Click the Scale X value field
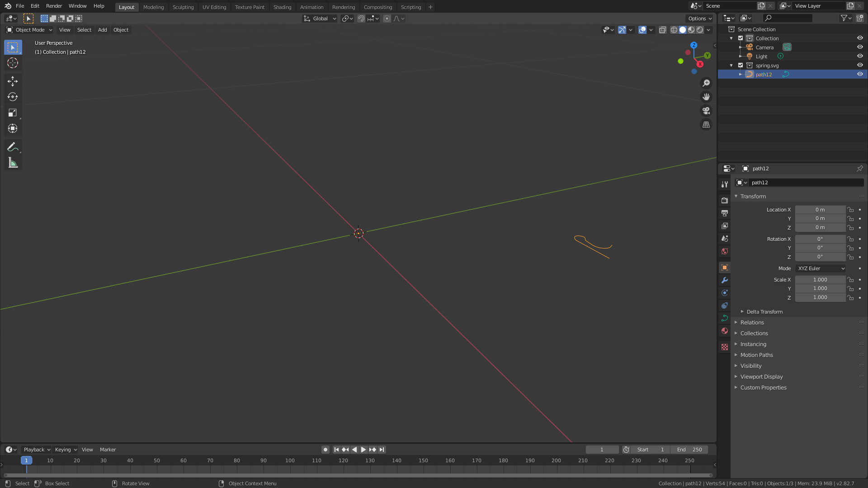Screen dimensions: 868x488 (820, 280)
